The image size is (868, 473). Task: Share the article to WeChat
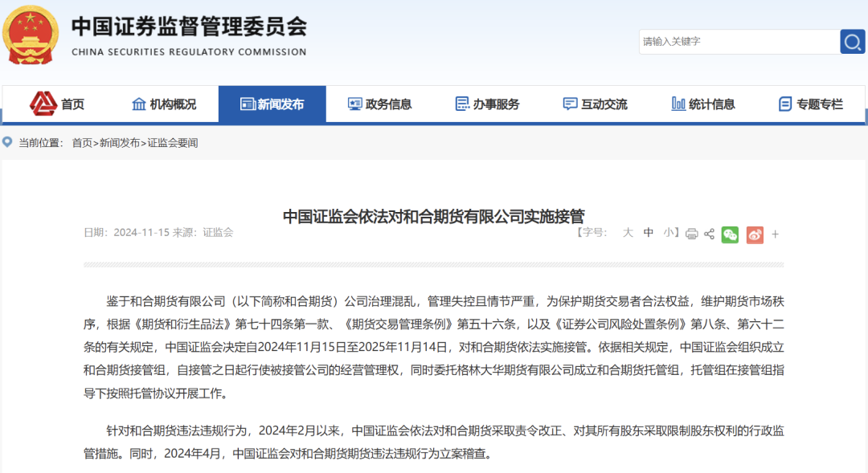[x=730, y=234]
